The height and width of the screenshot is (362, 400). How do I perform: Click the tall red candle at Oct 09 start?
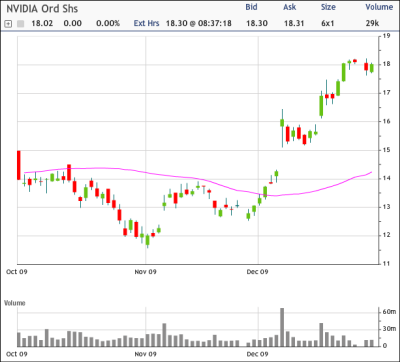pyautogui.click(x=19, y=165)
